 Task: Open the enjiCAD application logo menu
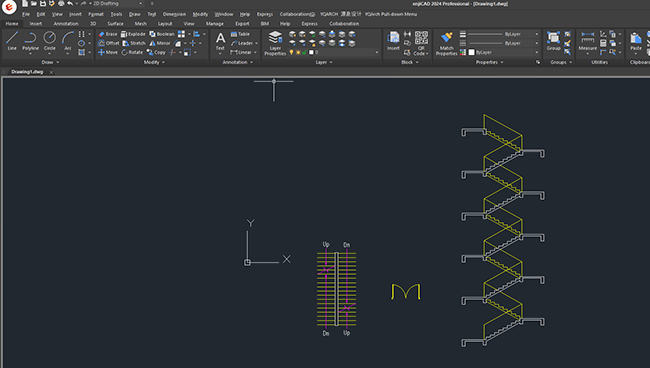9,7
